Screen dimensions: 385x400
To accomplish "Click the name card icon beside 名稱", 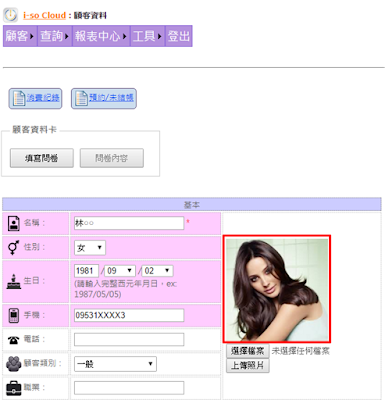I will 14,223.
